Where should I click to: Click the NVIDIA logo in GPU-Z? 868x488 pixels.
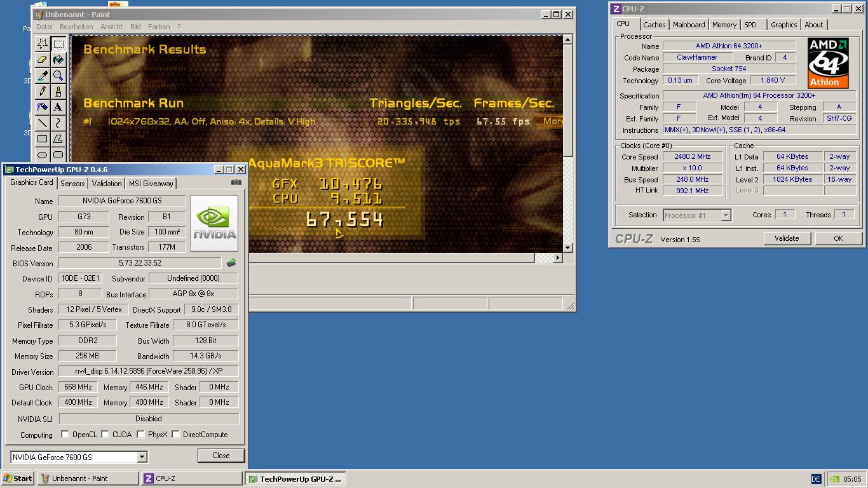tap(214, 223)
